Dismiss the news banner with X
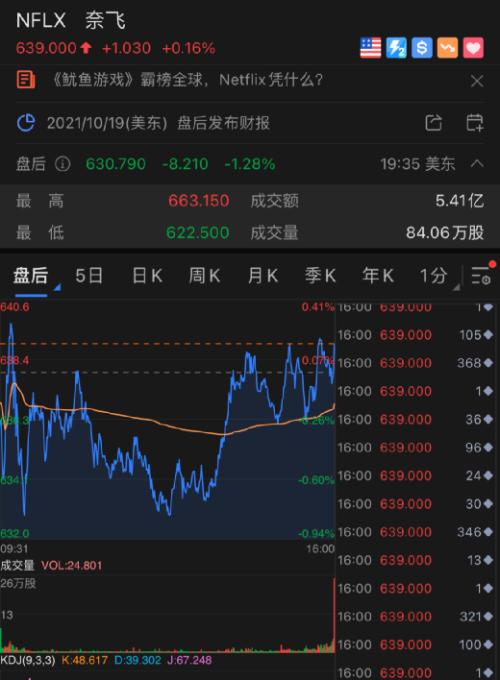The width and height of the screenshot is (500, 680). [477, 81]
